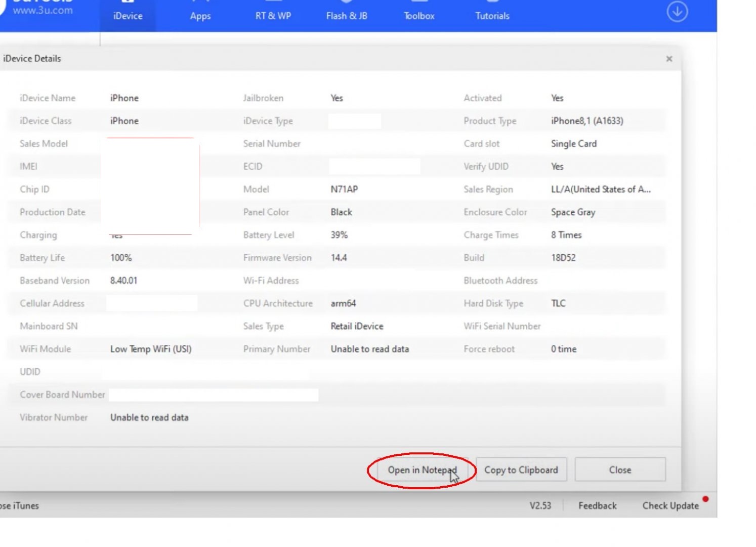The height and width of the screenshot is (547, 756).
Task: Select the Battery Life value 100%
Action: pos(121,258)
